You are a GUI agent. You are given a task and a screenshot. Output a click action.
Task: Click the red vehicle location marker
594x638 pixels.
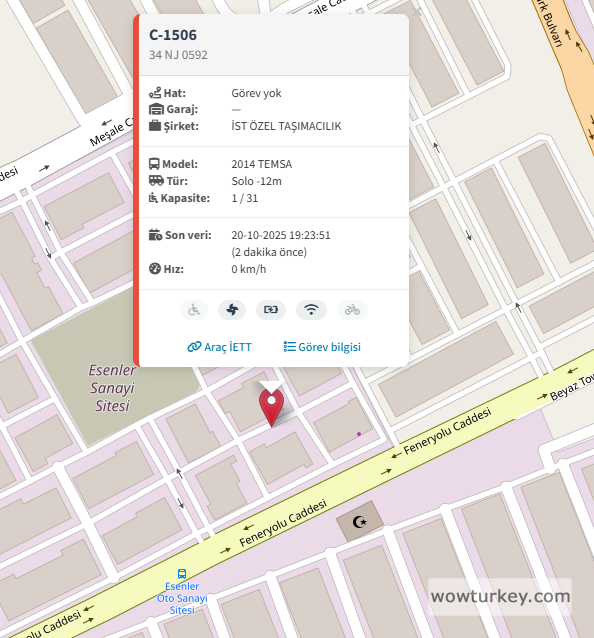point(271,407)
